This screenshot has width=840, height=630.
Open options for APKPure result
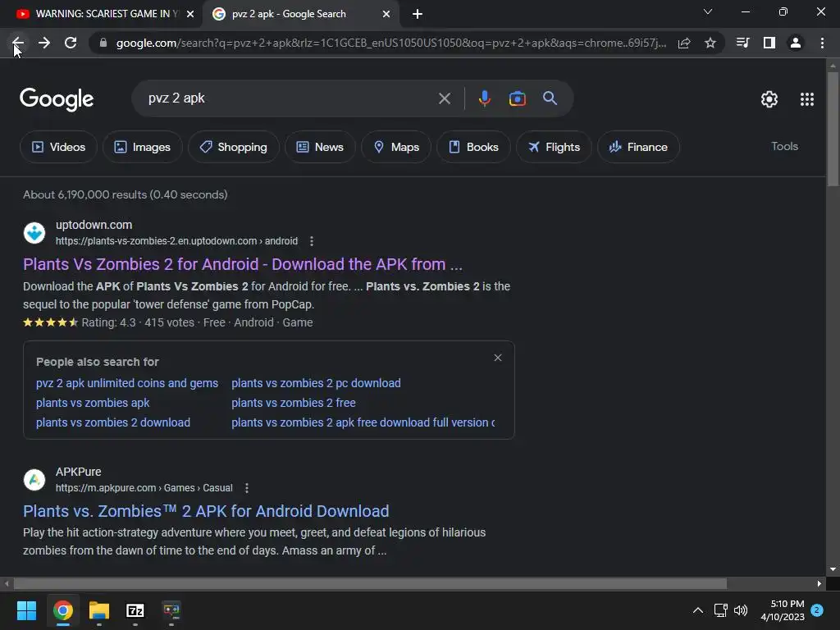(x=246, y=488)
